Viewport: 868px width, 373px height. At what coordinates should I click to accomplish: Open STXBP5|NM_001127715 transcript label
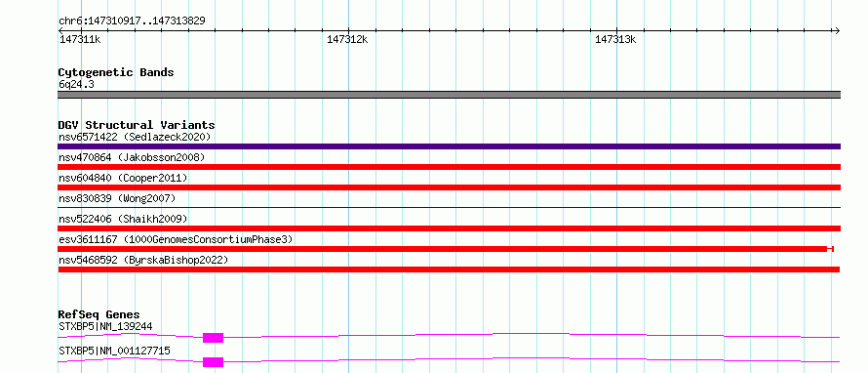[x=114, y=352]
